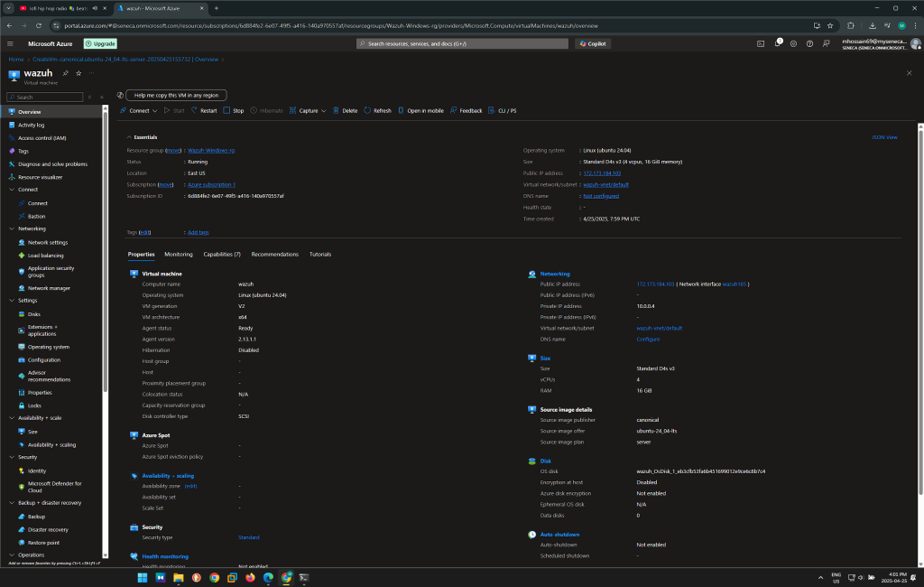This screenshot has width=924, height=587.
Task: Open Access control (IAM)
Action: click(42, 138)
